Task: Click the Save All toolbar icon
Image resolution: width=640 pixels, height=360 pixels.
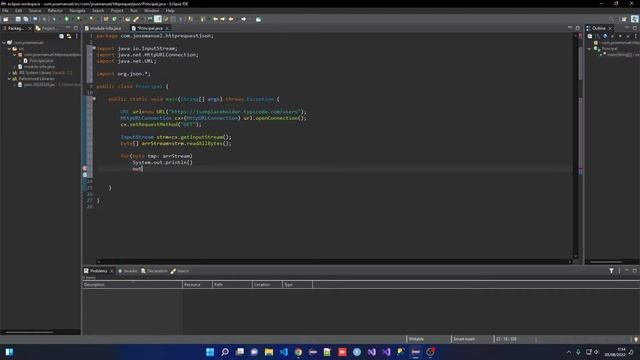Action: click(x=26, y=19)
